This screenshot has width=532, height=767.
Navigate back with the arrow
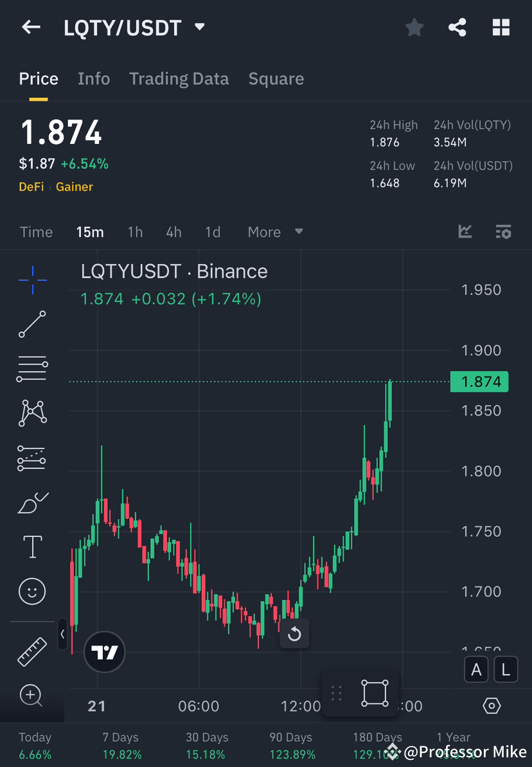point(31,27)
